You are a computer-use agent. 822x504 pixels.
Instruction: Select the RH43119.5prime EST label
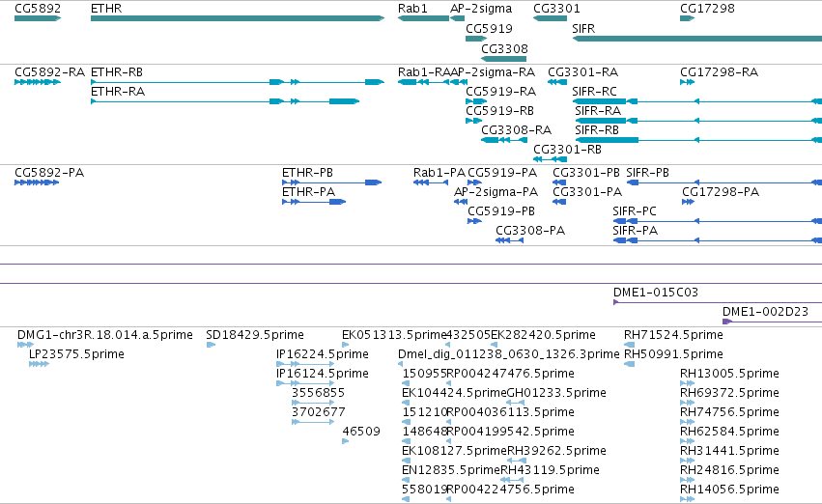[550, 470]
